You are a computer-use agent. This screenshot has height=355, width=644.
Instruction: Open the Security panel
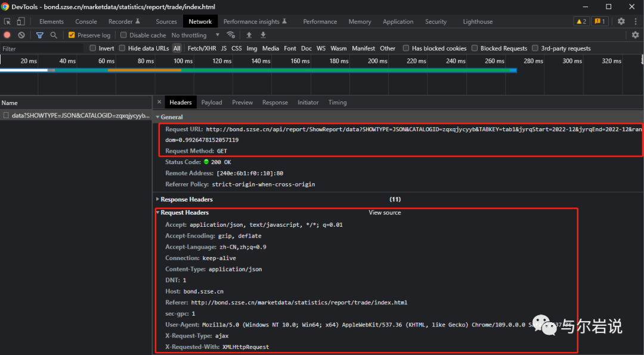click(x=436, y=21)
